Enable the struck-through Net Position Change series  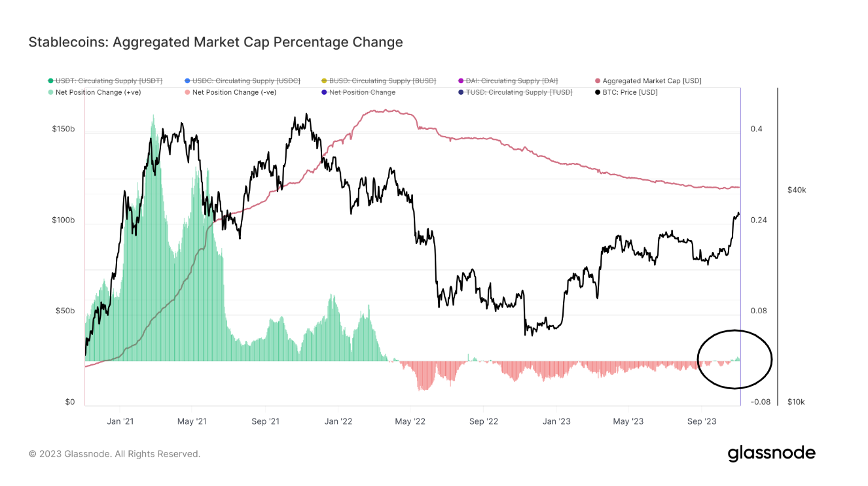(x=362, y=92)
